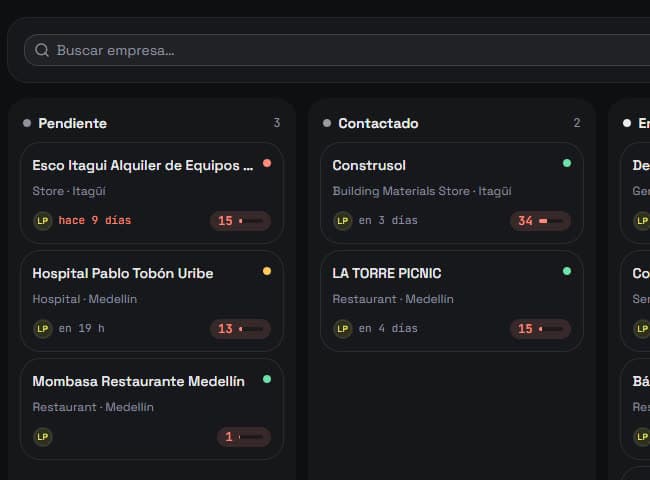Click the LP avatar on the Mombasa card

(x=43, y=436)
